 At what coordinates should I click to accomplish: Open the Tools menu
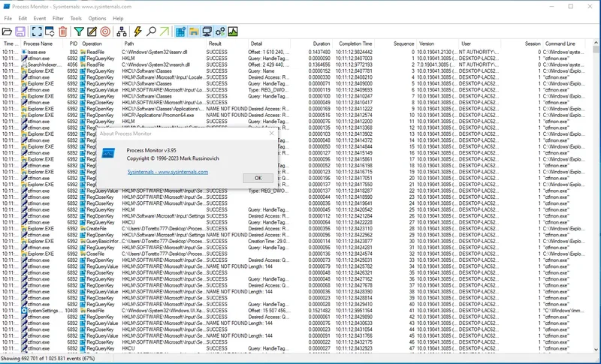pyautogui.click(x=76, y=18)
